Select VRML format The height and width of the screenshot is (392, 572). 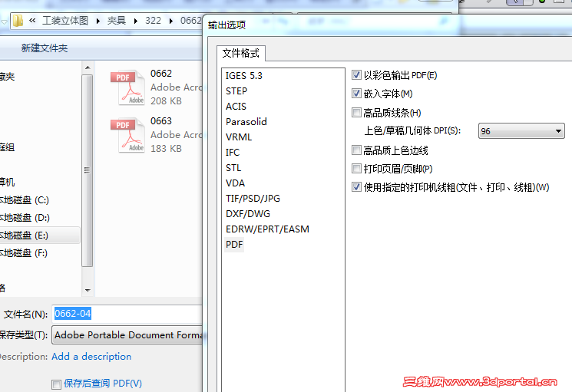click(239, 137)
